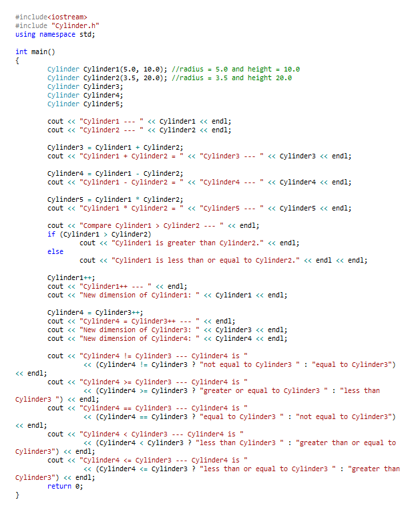Click line "New dimension of Cylinder3: "

(168, 330)
